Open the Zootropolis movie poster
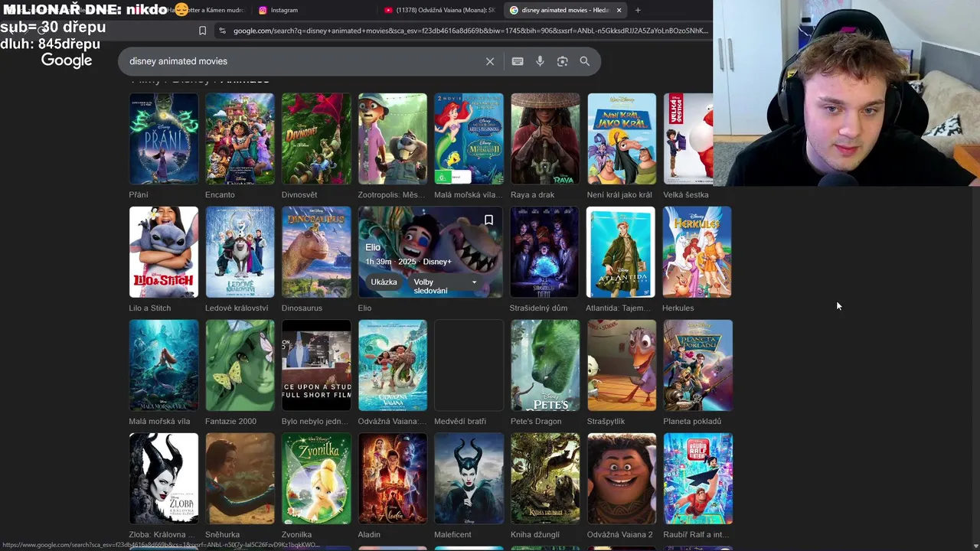The width and height of the screenshot is (980, 551). (x=393, y=139)
